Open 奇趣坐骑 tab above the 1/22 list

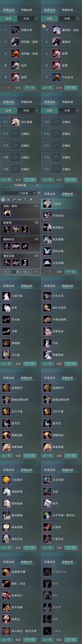pyautogui.click(x=68, y=194)
